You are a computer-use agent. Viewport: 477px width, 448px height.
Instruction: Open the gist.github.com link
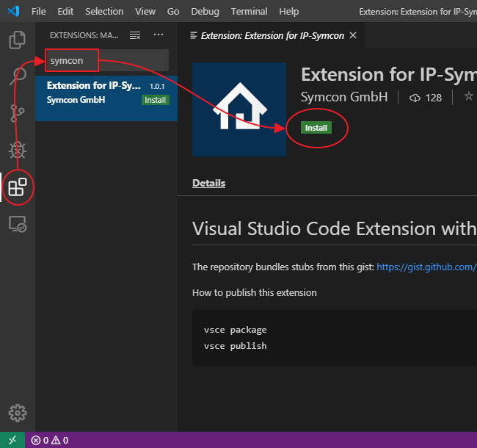coord(426,267)
